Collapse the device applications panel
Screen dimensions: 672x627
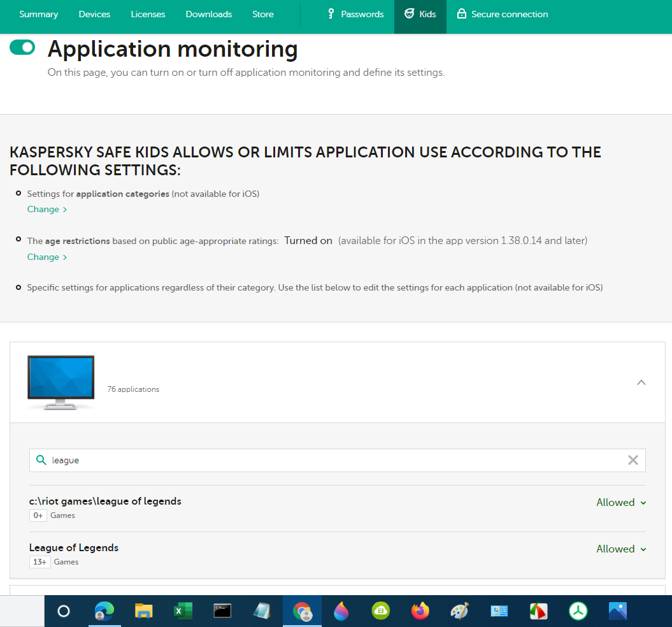pos(641,382)
